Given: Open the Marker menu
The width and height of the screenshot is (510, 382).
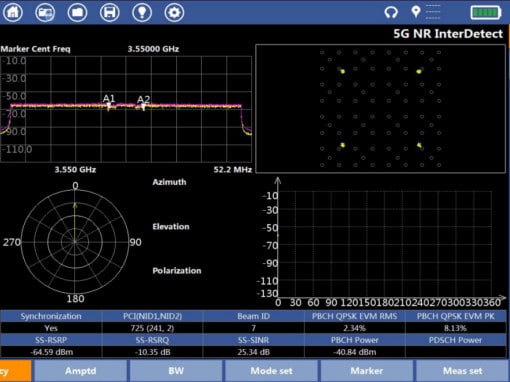Looking at the screenshot, I should (367, 371).
